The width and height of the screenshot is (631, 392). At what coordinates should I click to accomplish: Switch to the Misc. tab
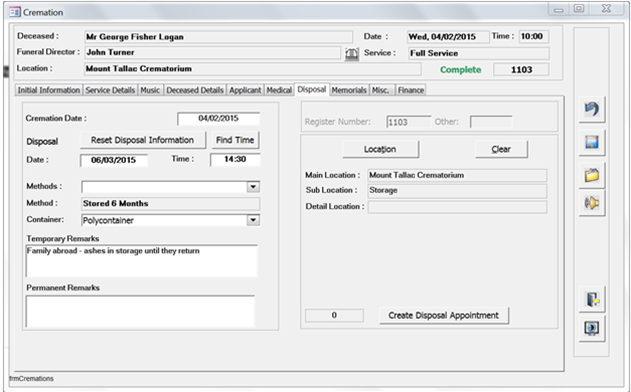(381, 90)
